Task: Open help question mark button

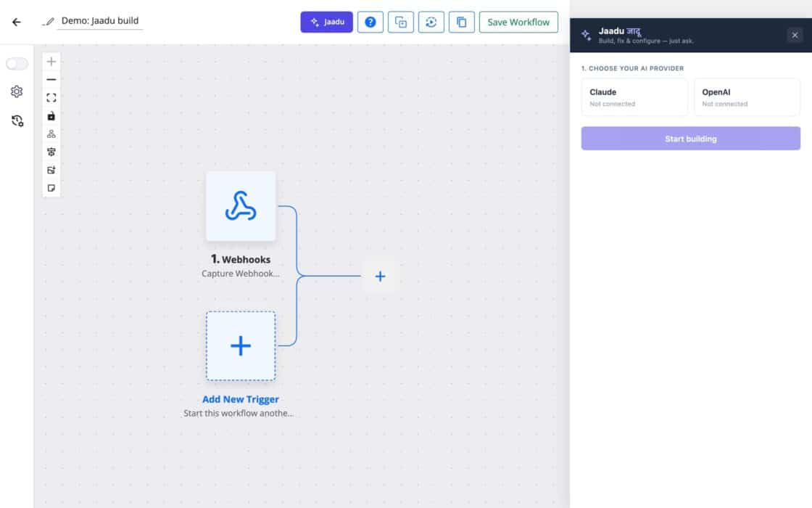Action: pyautogui.click(x=370, y=22)
